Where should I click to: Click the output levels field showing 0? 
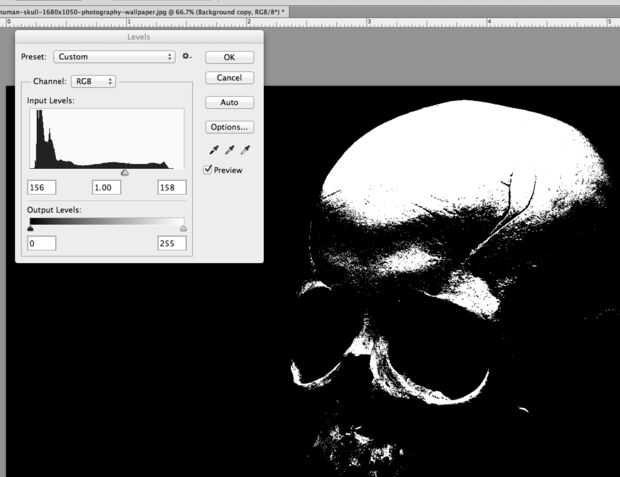point(42,243)
